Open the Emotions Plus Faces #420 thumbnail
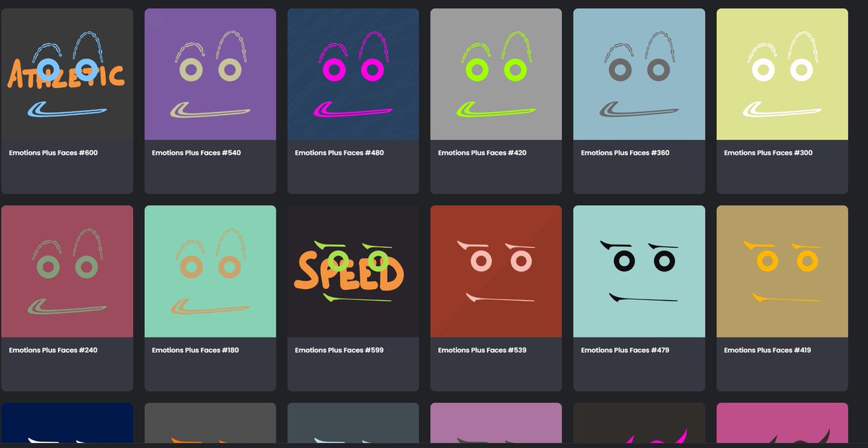 tap(496, 74)
